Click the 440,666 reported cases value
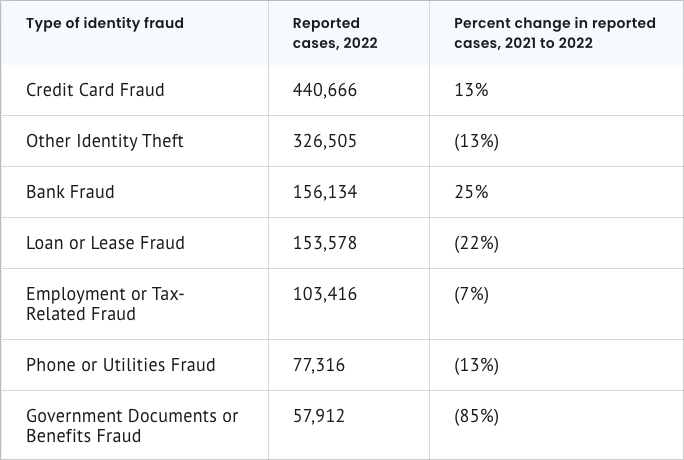 [325, 90]
